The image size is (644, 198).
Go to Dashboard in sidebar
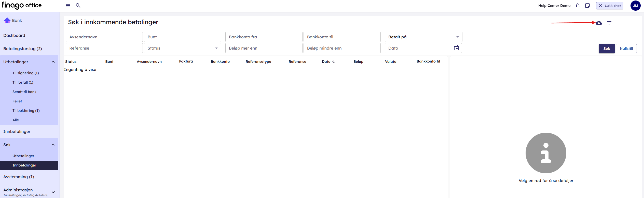[x=14, y=35]
